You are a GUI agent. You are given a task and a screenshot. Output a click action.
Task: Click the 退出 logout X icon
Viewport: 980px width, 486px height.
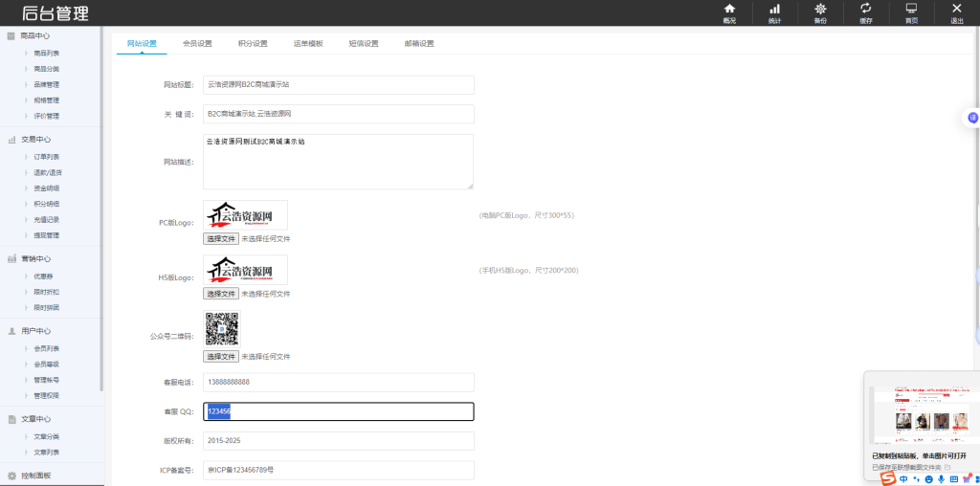[956, 12]
